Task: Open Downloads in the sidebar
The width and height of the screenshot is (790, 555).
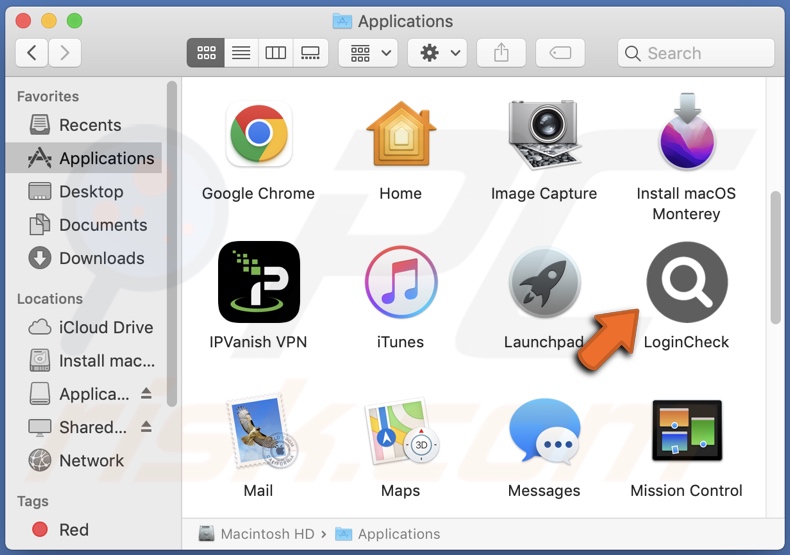Action: (x=84, y=258)
